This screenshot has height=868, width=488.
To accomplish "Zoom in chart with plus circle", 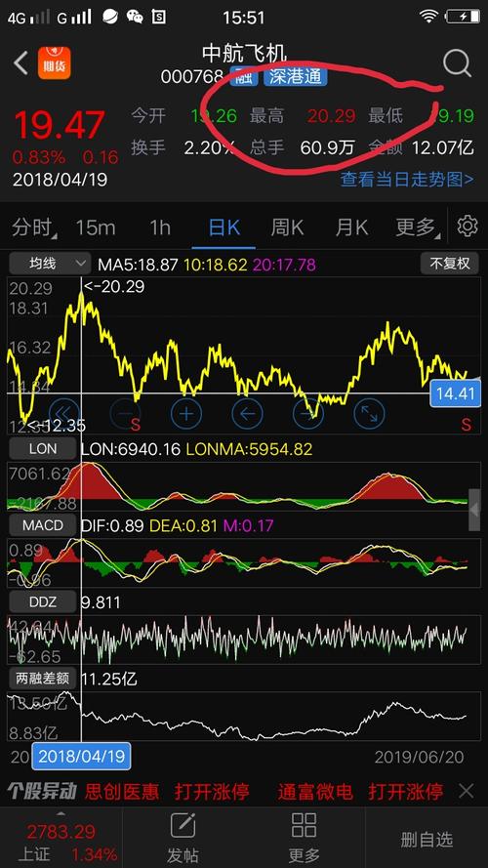I will pyautogui.click(x=186, y=414).
